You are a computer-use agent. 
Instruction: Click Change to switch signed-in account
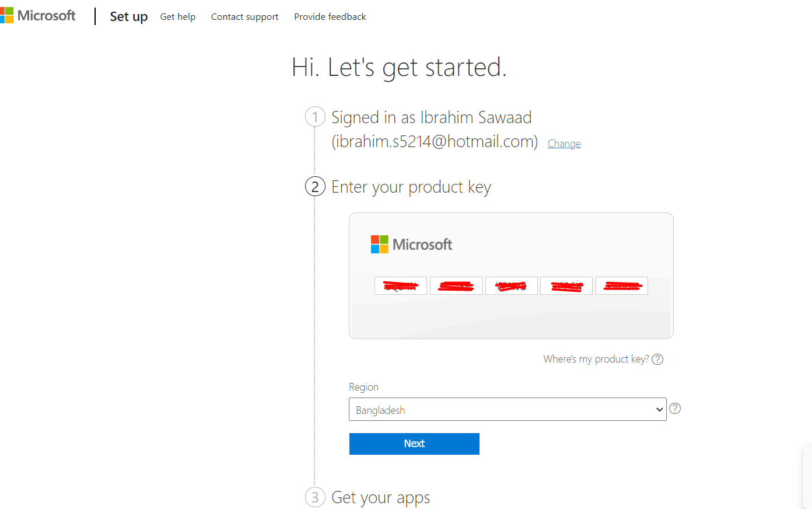(x=563, y=144)
